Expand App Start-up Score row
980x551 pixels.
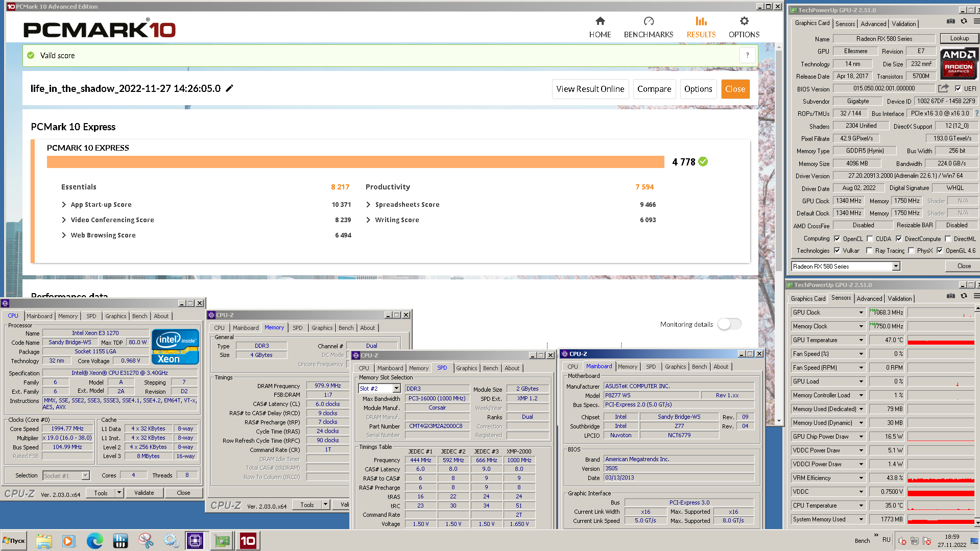coord(64,204)
